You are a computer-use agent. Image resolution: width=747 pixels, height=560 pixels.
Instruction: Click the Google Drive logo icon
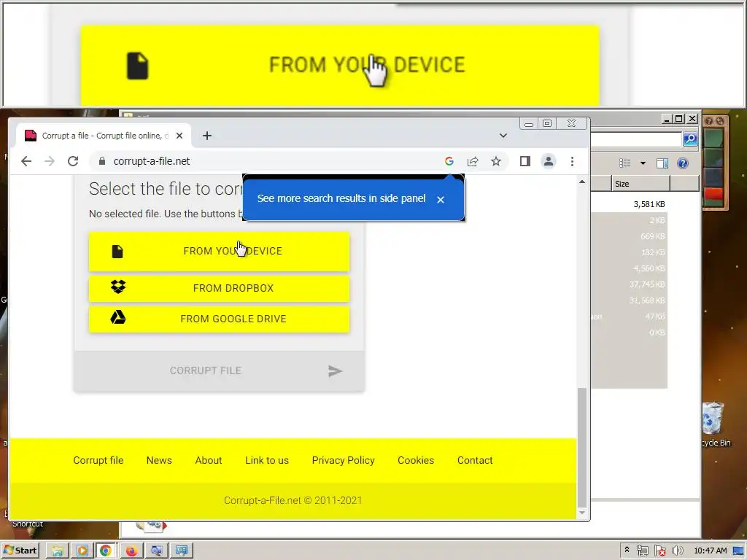point(118,317)
